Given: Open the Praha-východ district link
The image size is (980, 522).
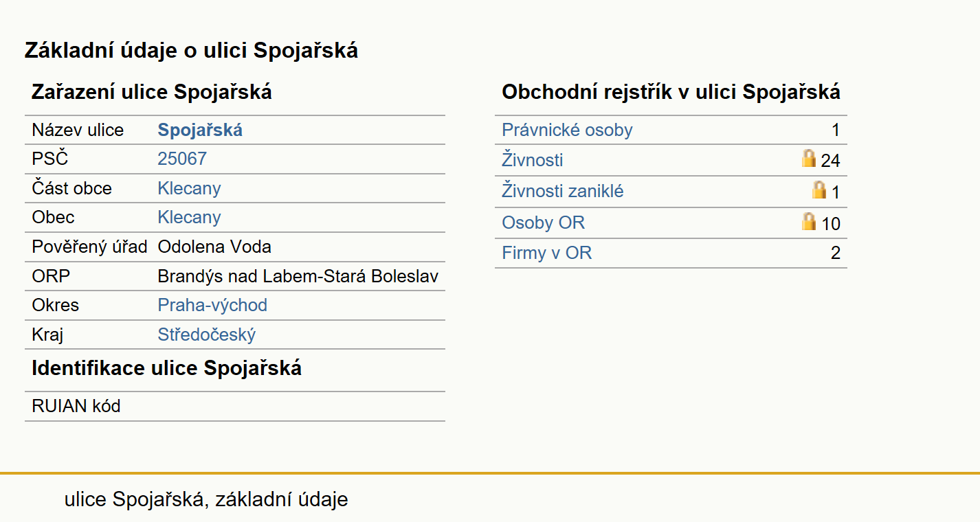Looking at the screenshot, I should point(212,306).
